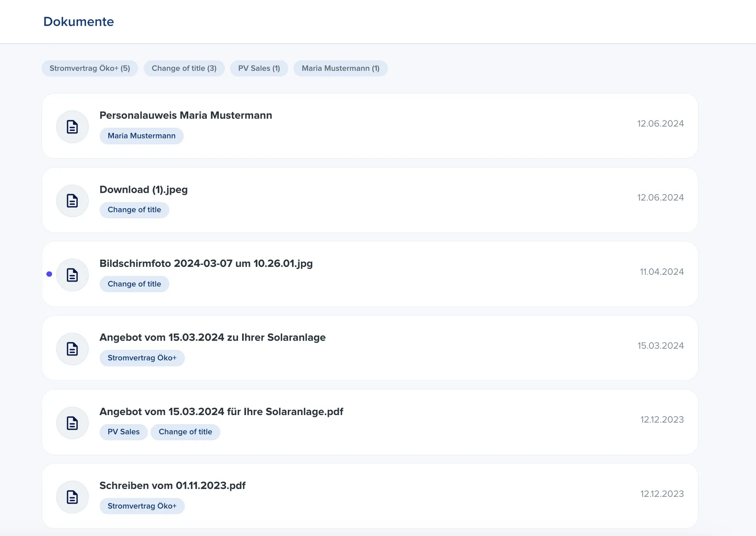Click document icon for Angebot zu Ihrer Solaranlage
Image resolution: width=756 pixels, height=536 pixels.
tap(72, 349)
